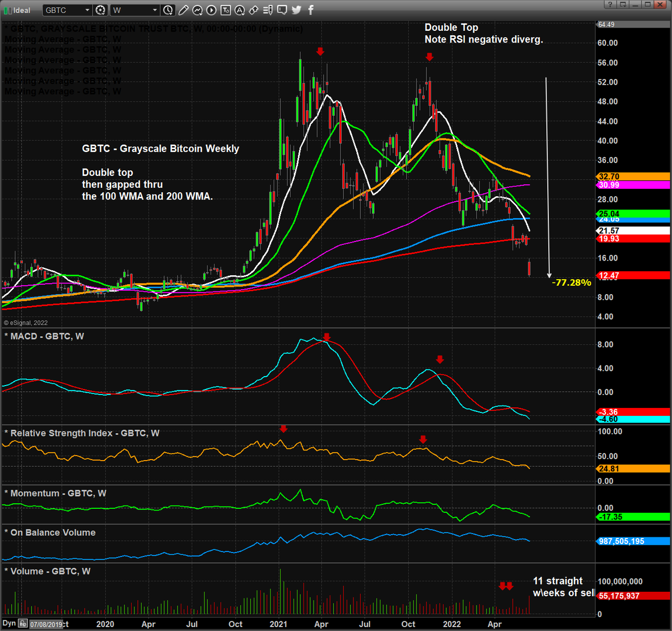This screenshot has height=631, width=672.
Task: Click the 2021 label on time axis
Action: (x=278, y=624)
